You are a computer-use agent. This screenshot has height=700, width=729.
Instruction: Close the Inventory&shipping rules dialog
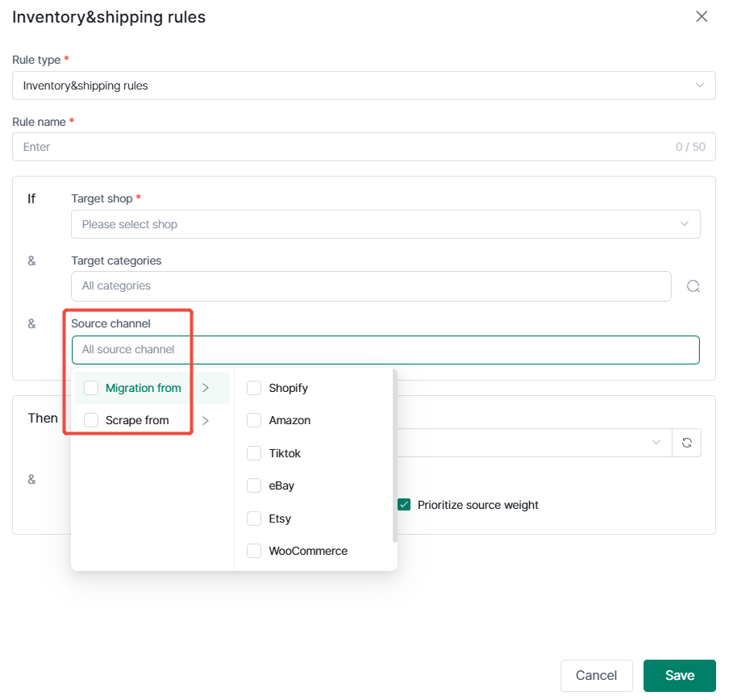pos(702,17)
